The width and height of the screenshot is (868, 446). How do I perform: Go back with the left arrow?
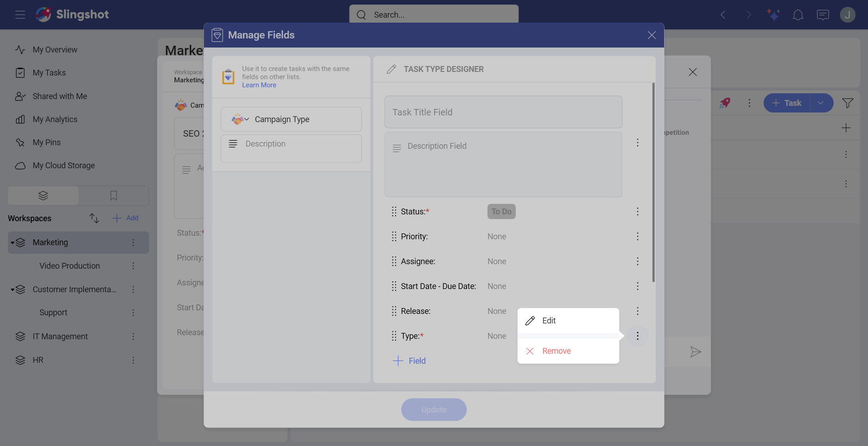(723, 15)
